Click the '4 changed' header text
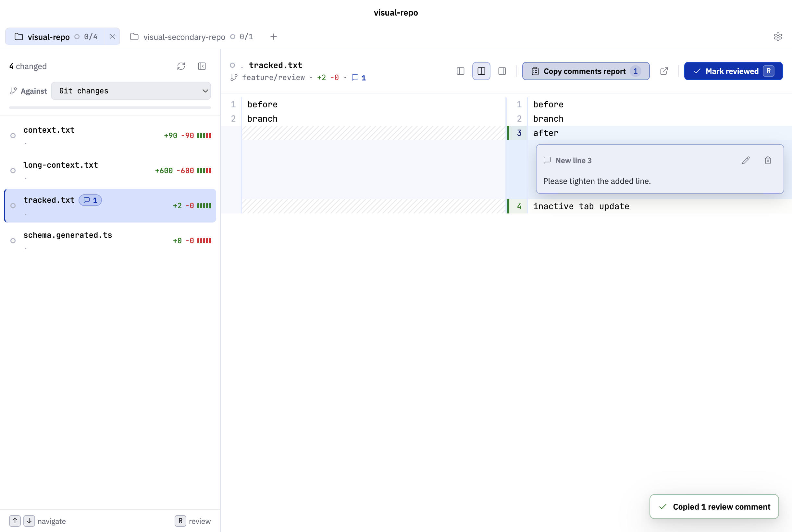The height and width of the screenshot is (532, 792). (x=28, y=66)
